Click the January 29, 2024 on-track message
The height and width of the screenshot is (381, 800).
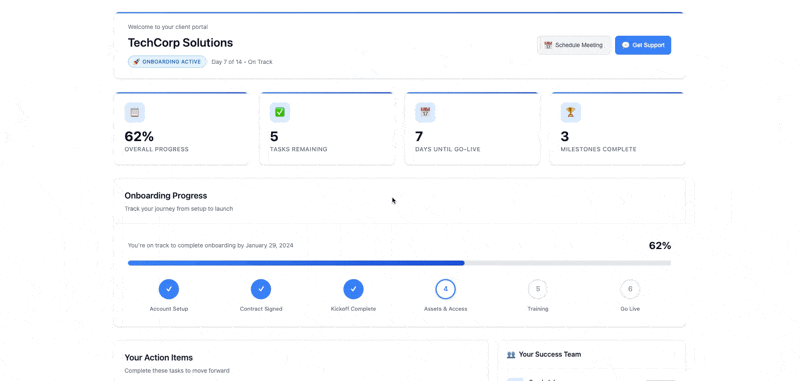(x=211, y=245)
